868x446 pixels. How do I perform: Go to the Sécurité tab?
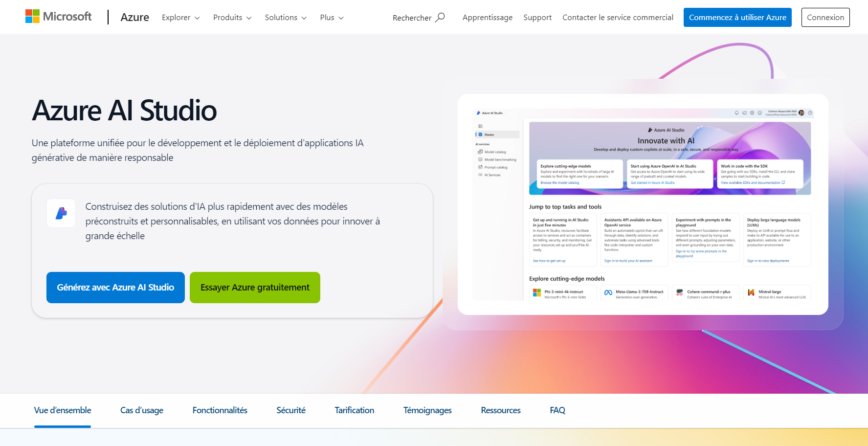(291, 410)
